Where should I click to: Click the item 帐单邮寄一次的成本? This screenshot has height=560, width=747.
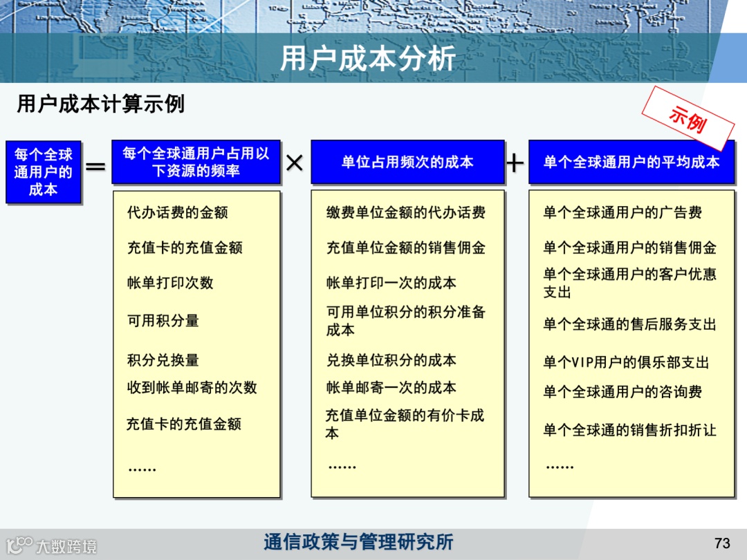[391, 388]
